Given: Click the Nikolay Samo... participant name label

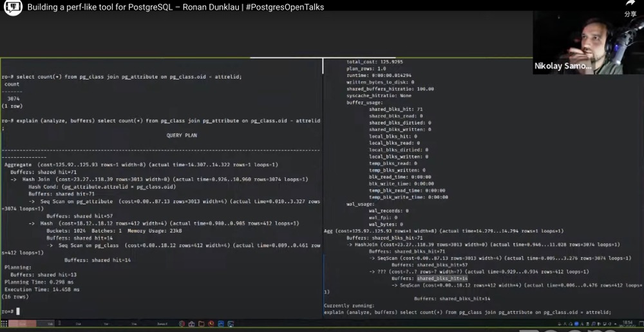Looking at the screenshot, I should coord(563,66).
